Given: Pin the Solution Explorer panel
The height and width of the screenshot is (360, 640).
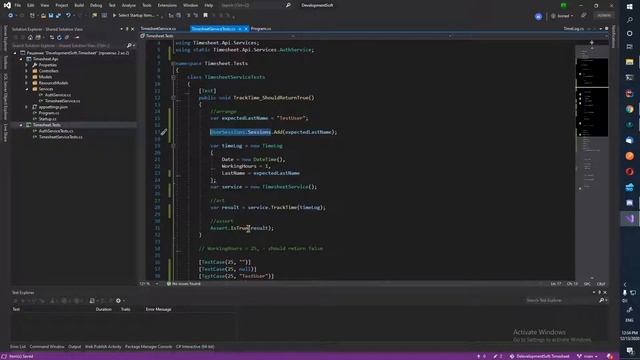Looking at the screenshot, I should [x=127, y=29].
